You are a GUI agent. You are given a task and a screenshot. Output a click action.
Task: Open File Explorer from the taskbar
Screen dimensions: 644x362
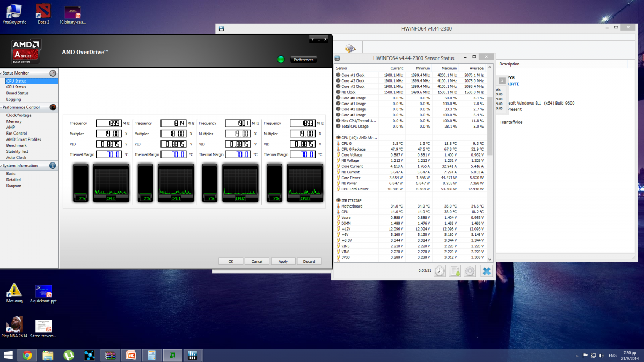48,355
